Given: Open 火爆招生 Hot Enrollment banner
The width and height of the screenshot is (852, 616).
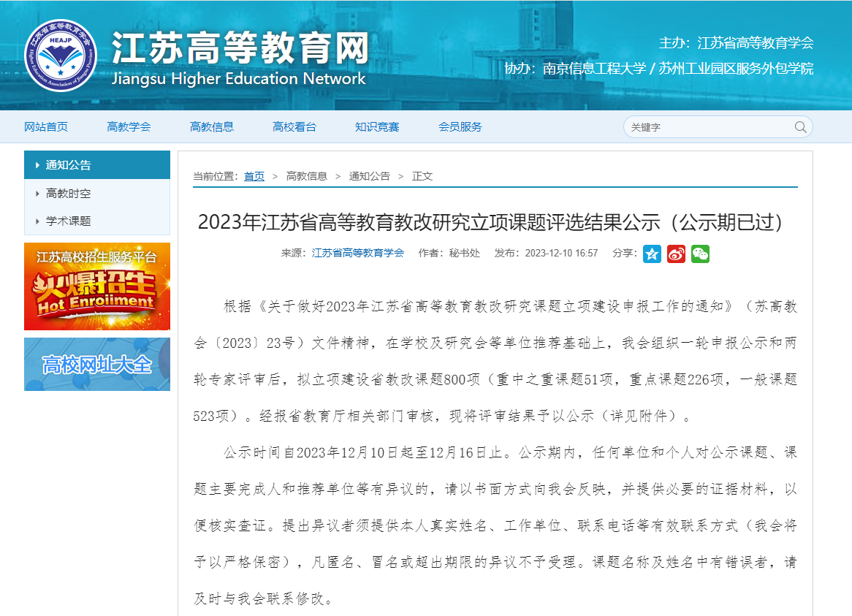Looking at the screenshot, I should 97,286.
